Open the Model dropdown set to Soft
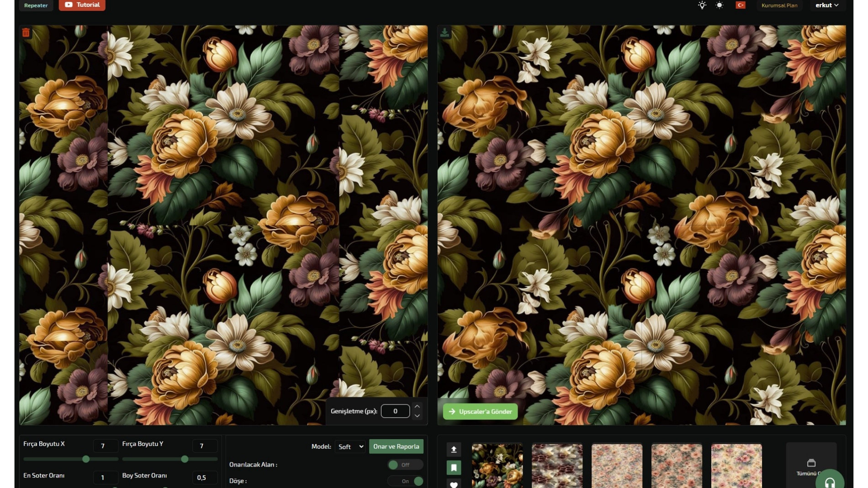Image resolution: width=868 pixels, height=488 pixels. [x=350, y=446]
